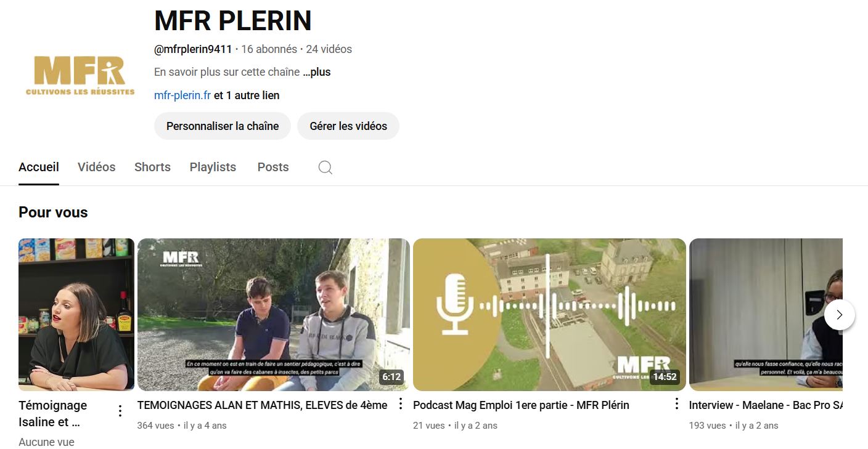Image resolution: width=868 pixels, height=449 pixels.
Task: Select the Playlists tab
Action: pos(213,167)
